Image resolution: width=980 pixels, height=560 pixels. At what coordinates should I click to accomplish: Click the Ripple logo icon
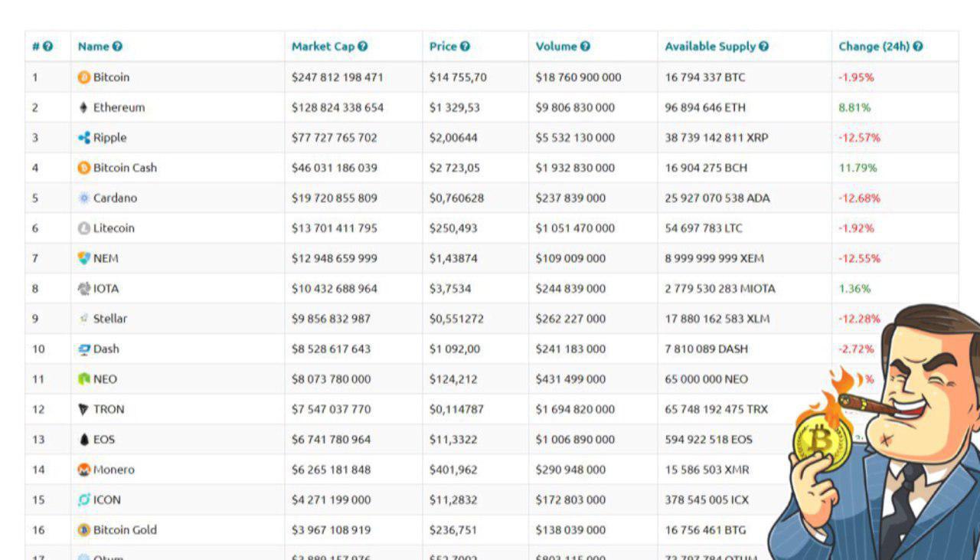click(84, 138)
